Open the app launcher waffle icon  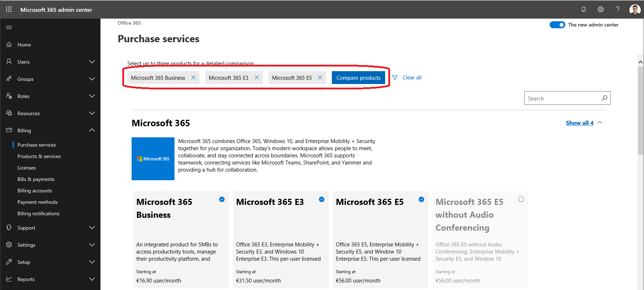[x=9, y=9]
